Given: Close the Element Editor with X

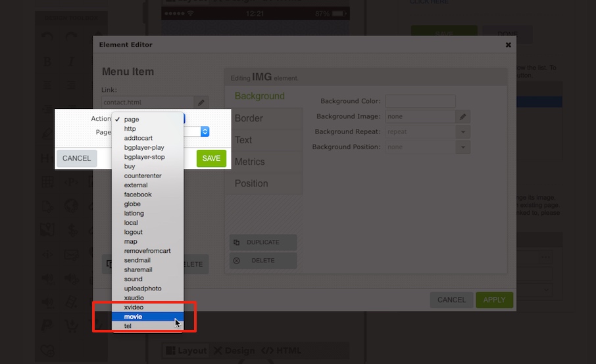Looking at the screenshot, I should (509, 45).
